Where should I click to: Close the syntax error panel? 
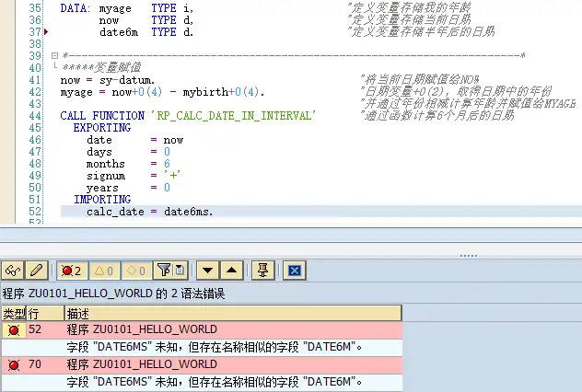[295, 271]
